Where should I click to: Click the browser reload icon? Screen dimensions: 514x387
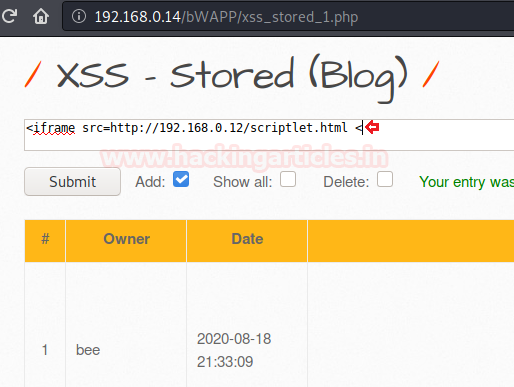[x=9, y=16]
